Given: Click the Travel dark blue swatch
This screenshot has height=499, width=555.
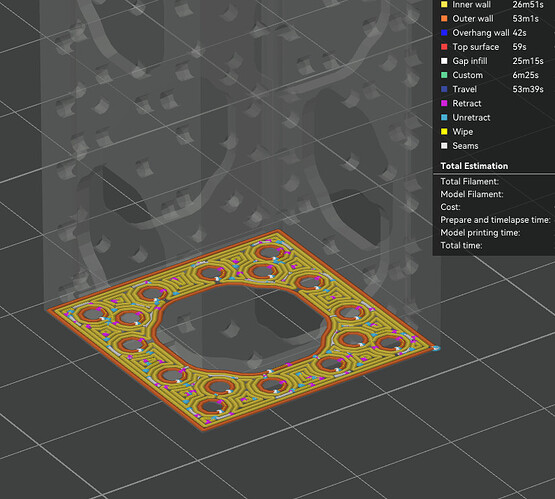Looking at the screenshot, I should tap(444, 90).
